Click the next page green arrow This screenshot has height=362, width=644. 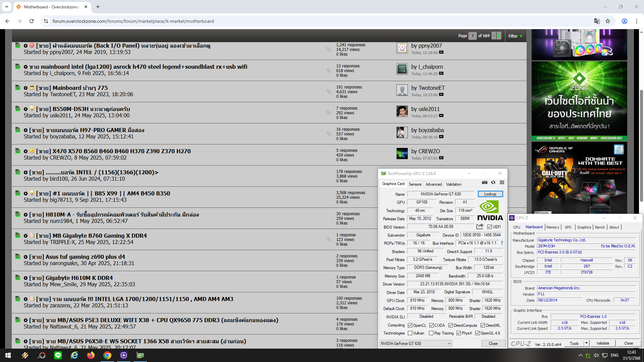[x=499, y=36]
